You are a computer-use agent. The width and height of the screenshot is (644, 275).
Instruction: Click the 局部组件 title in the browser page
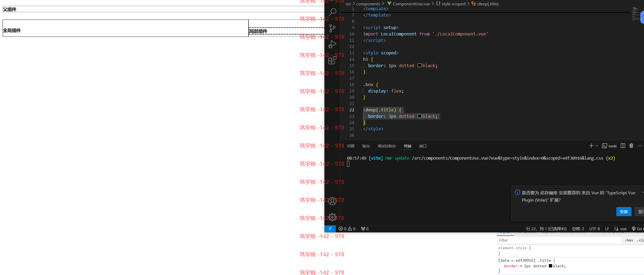[258, 31]
